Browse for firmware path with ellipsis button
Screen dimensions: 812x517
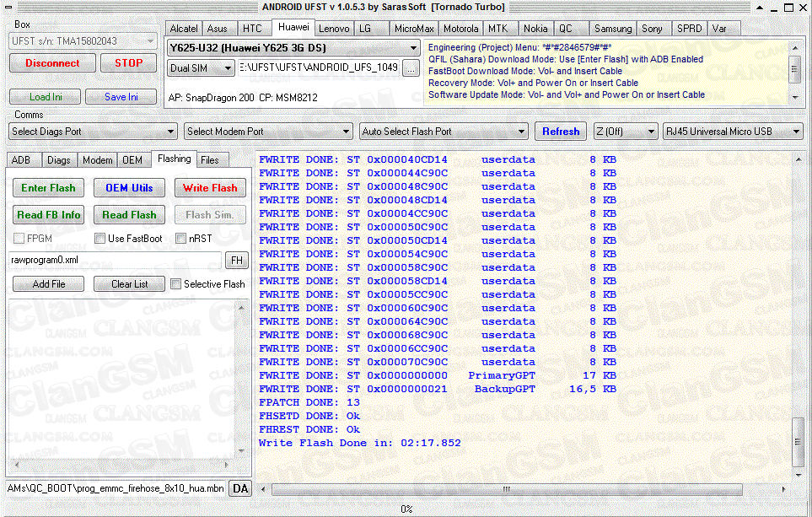coord(411,68)
